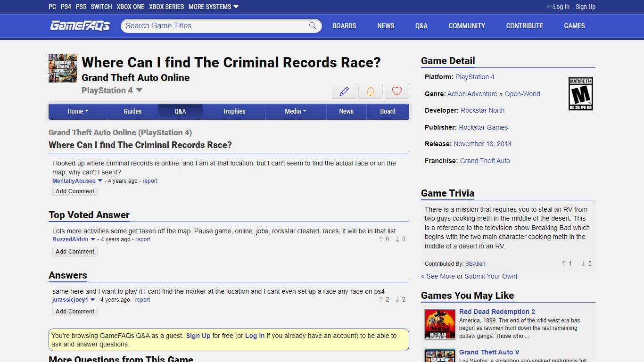Add Comment under BuzzedAldrin's answer
This screenshot has height=362, width=644.
tap(75, 252)
